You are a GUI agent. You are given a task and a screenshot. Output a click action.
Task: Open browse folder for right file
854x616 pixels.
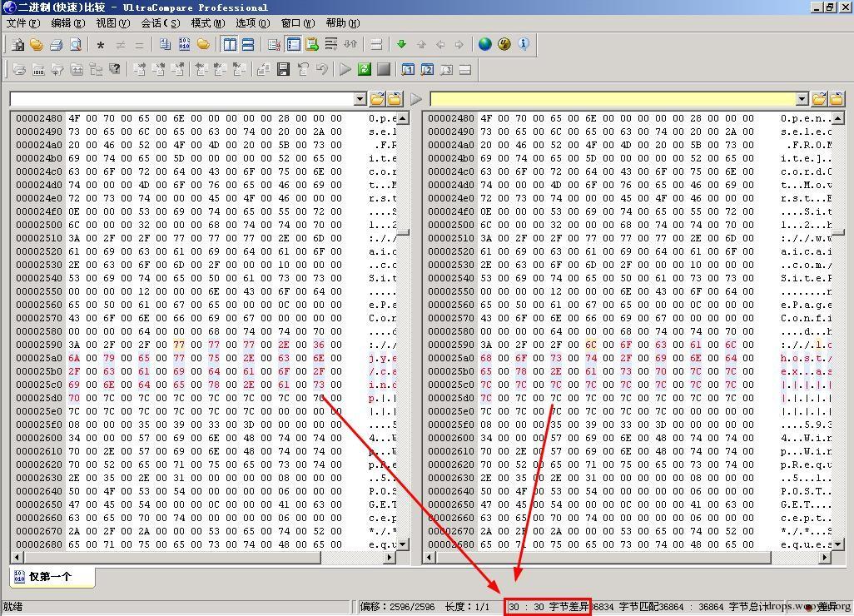pyautogui.click(x=820, y=99)
